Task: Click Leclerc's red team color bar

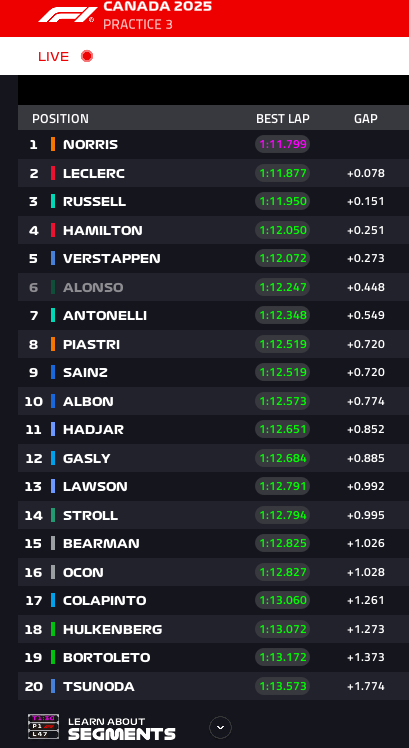Action: click(53, 173)
